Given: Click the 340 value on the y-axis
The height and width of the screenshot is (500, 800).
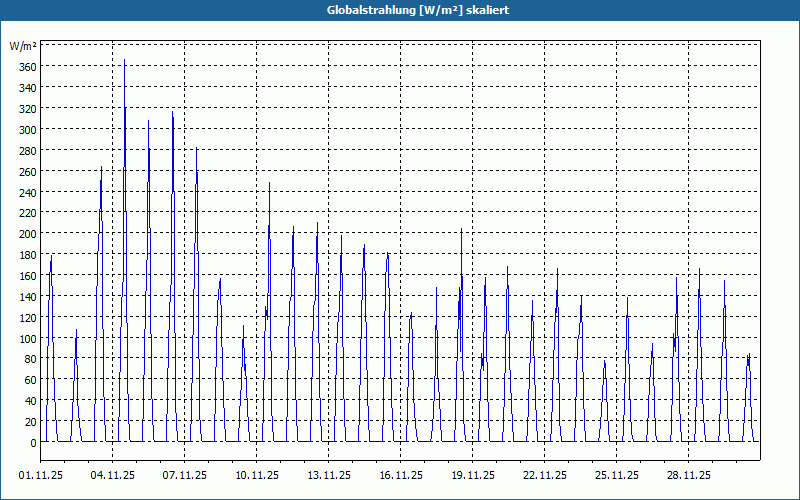Looking at the screenshot, I should point(28,88).
